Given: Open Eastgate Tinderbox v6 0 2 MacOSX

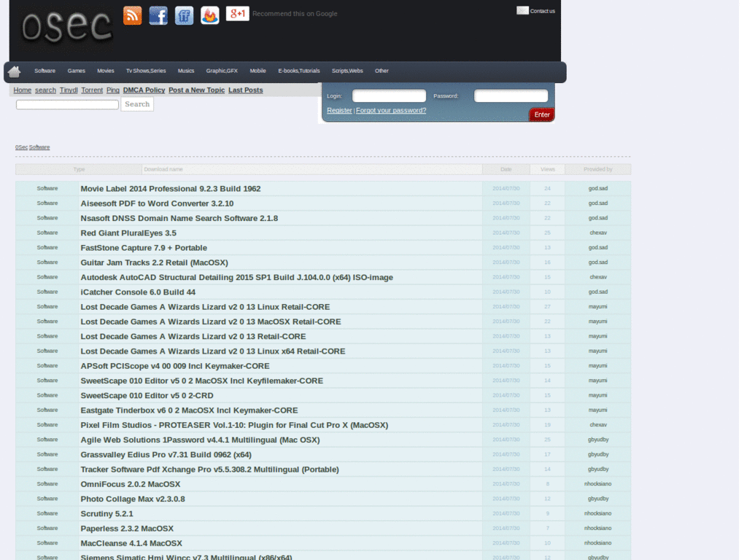Looking at the screenshot, I should click(x=189, y=410).
